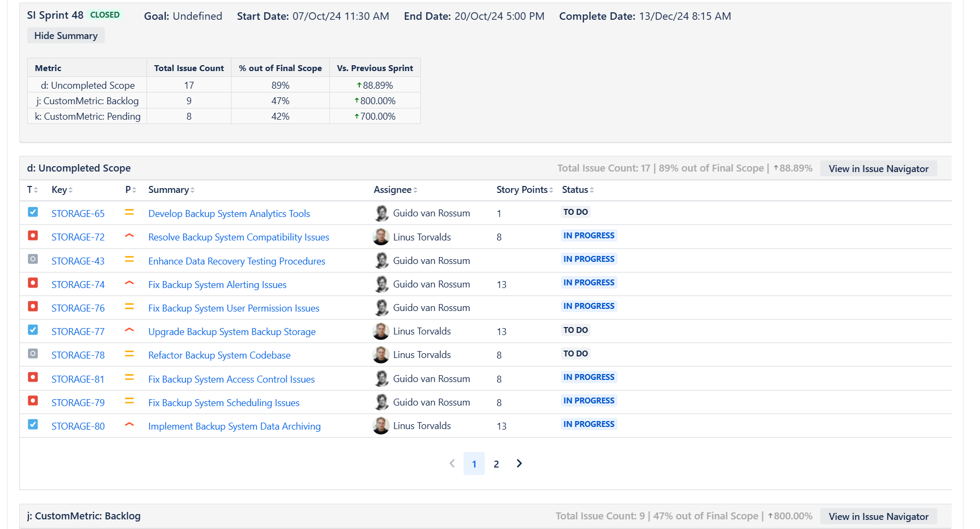Select the highest priority icon on STORAGE-74 row
This screenshot has height=529, width=980.
click(x=129, y=283)
